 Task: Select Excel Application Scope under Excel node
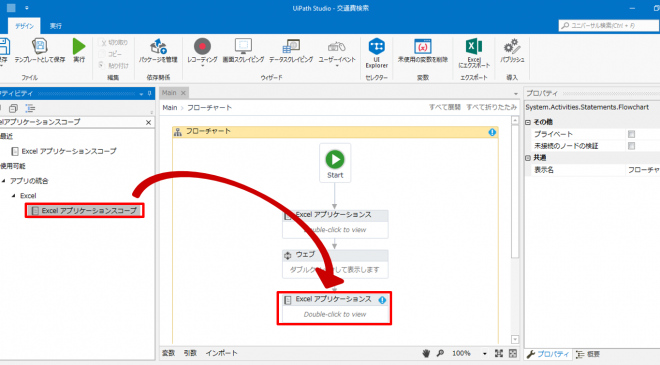click(85, 210)
